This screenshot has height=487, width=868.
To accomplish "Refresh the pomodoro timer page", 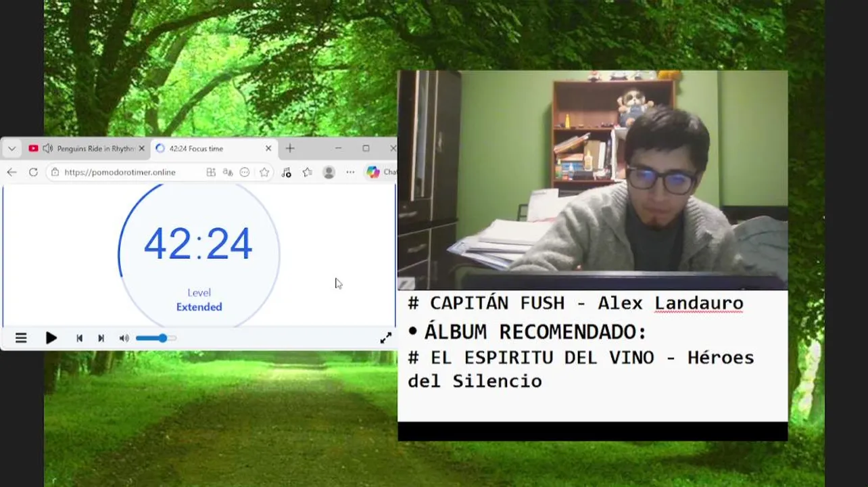I will [33, 172].
